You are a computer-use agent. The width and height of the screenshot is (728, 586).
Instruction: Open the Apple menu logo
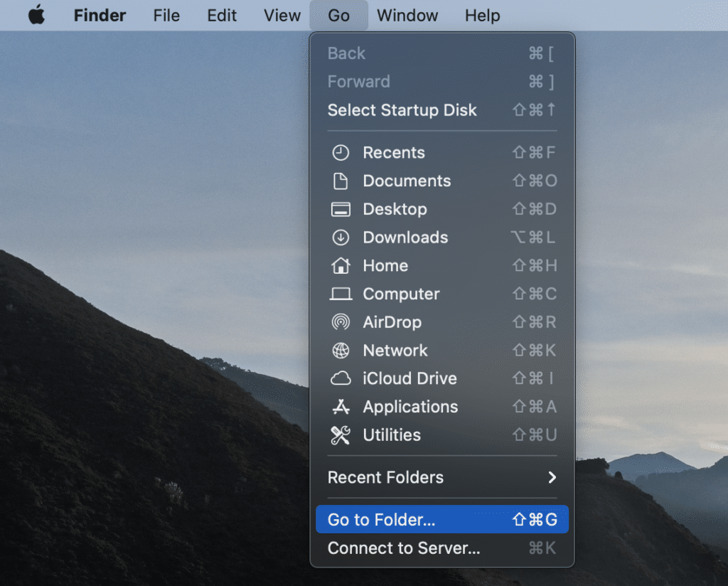[x=37, y=15]
